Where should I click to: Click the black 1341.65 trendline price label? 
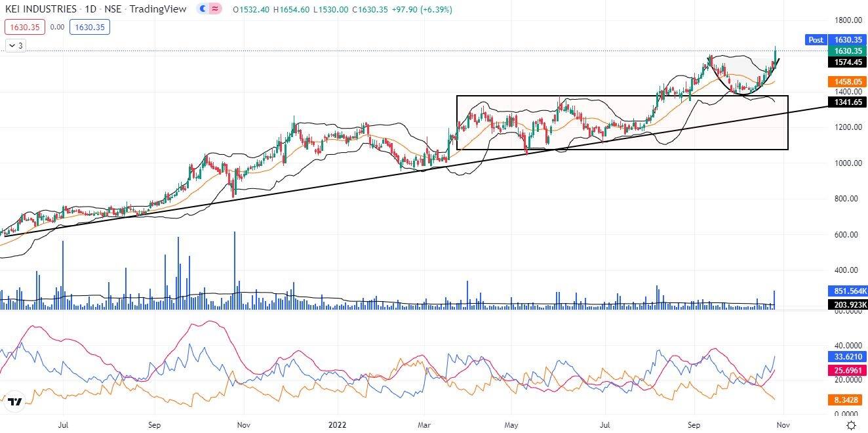846,102
